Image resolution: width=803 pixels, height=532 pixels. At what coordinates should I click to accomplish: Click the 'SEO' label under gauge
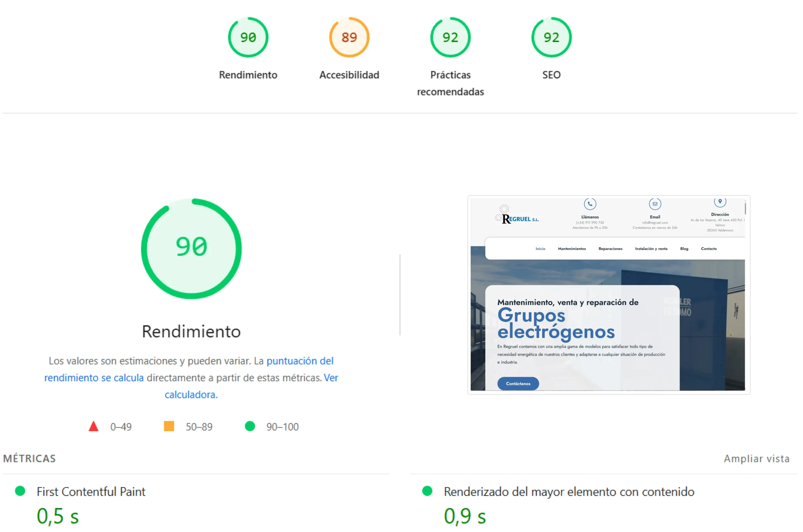(551, 75)
